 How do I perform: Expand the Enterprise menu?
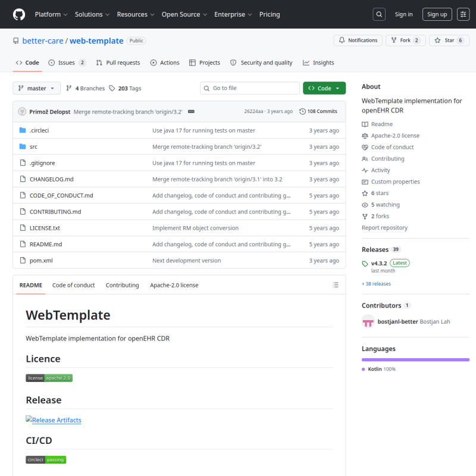(233, 14)
